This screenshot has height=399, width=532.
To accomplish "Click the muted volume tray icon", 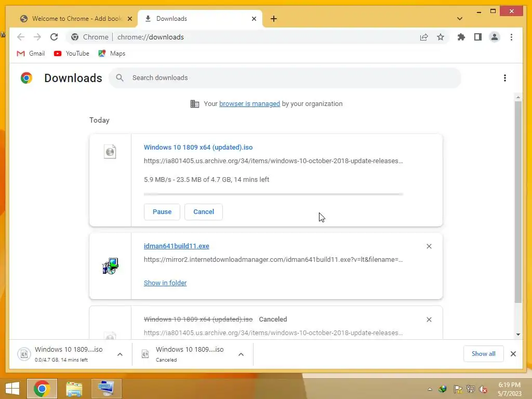I will point(483,389).
